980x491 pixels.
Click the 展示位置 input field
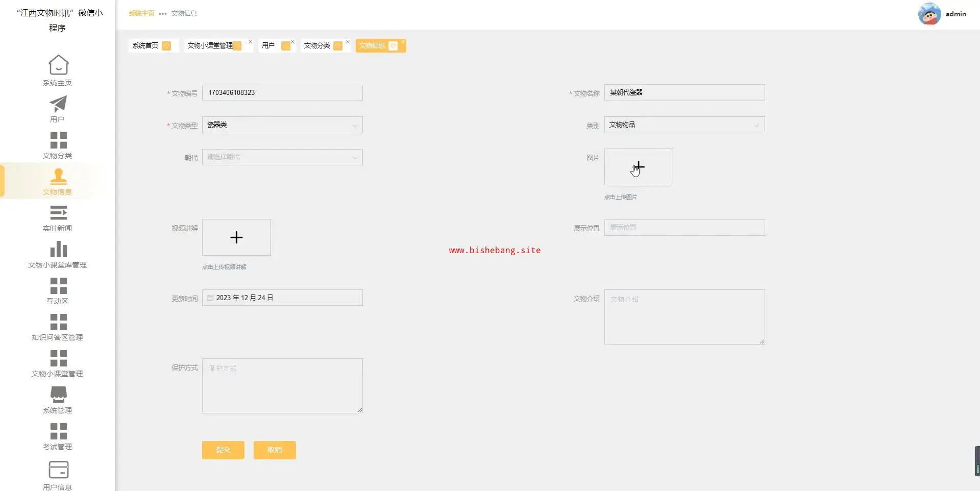tap(684, 228)
